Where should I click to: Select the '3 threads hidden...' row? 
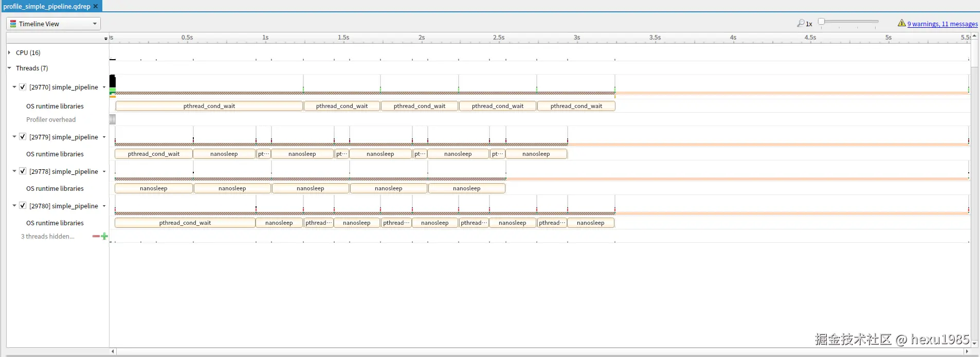pos(47,236)
